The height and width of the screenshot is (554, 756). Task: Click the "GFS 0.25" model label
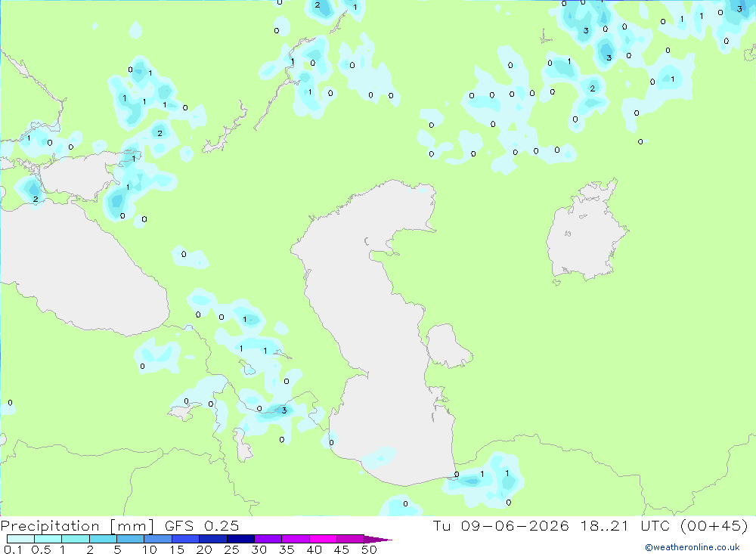click(202, 526)
